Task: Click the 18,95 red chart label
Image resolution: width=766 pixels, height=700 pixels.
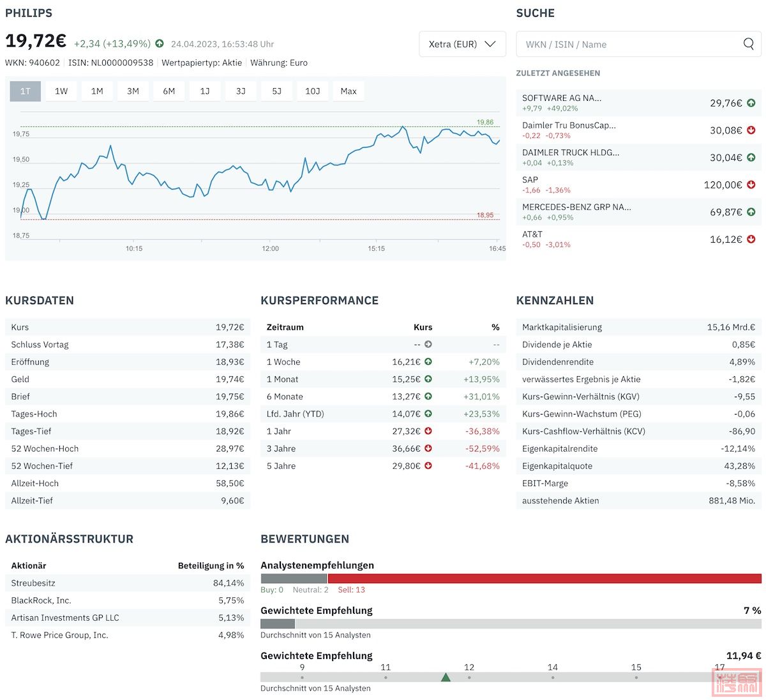Action: 485,215
